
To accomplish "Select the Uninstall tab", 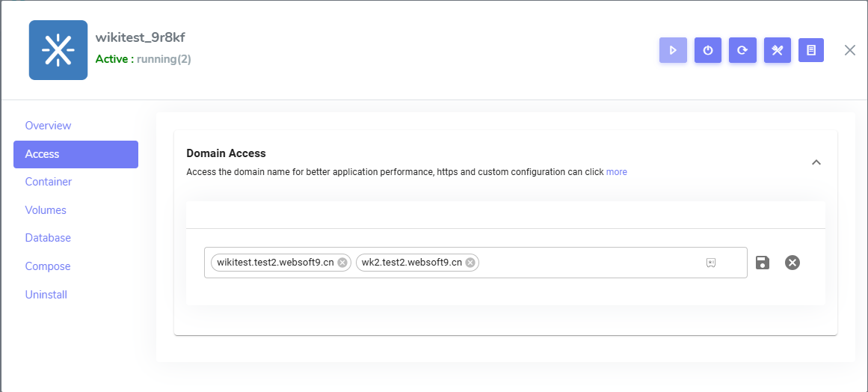I will pyautogui.click(x=46, y=295).
